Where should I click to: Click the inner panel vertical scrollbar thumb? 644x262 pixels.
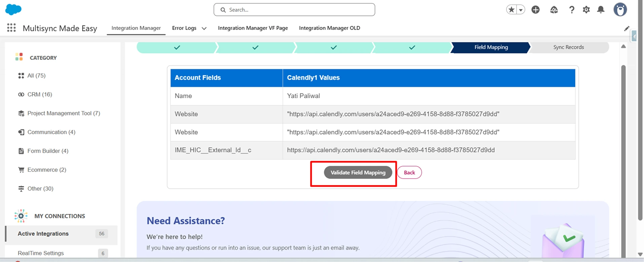(623, 161)
